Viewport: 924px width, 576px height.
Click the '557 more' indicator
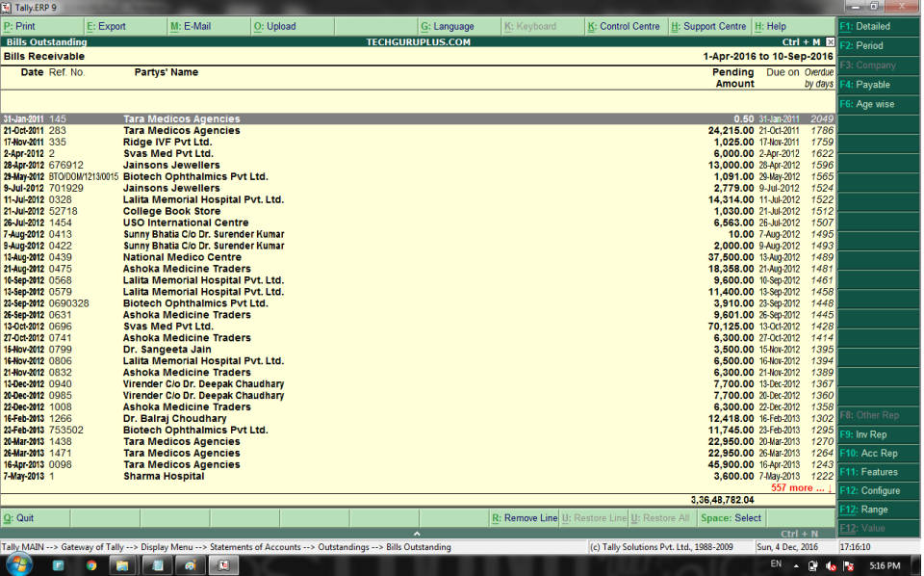[802, 488]
